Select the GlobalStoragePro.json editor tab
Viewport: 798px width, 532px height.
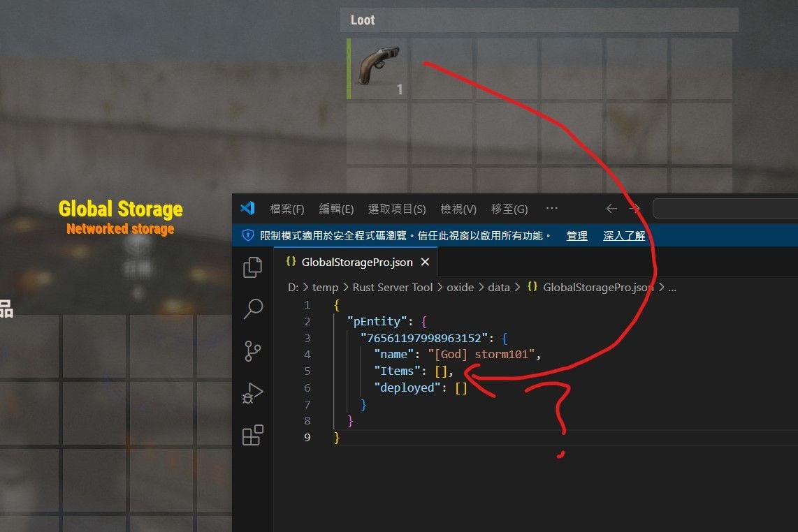356,262
